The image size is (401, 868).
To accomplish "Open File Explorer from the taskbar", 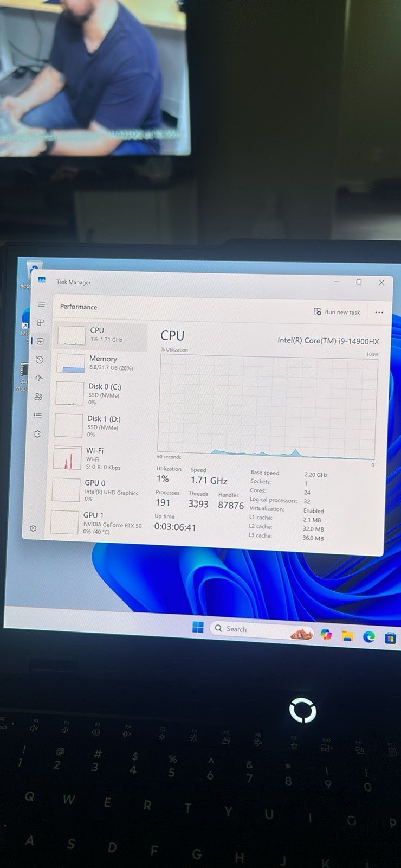I will pyautogui.click(x=347, y=636).
